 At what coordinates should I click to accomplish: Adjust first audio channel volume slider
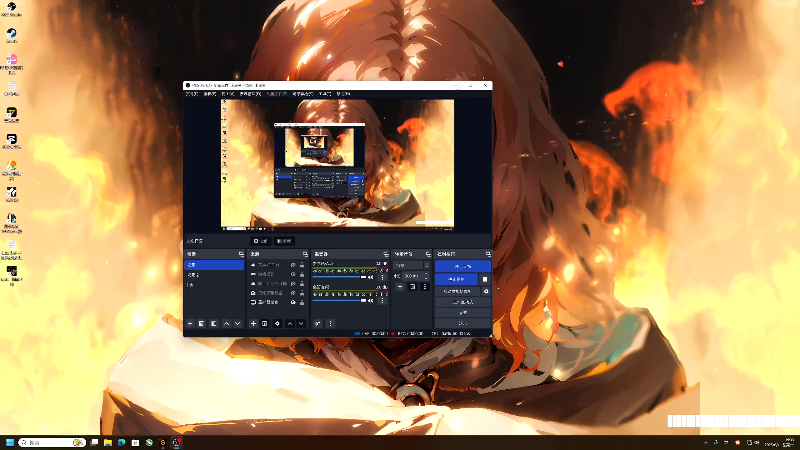point(339,277)
